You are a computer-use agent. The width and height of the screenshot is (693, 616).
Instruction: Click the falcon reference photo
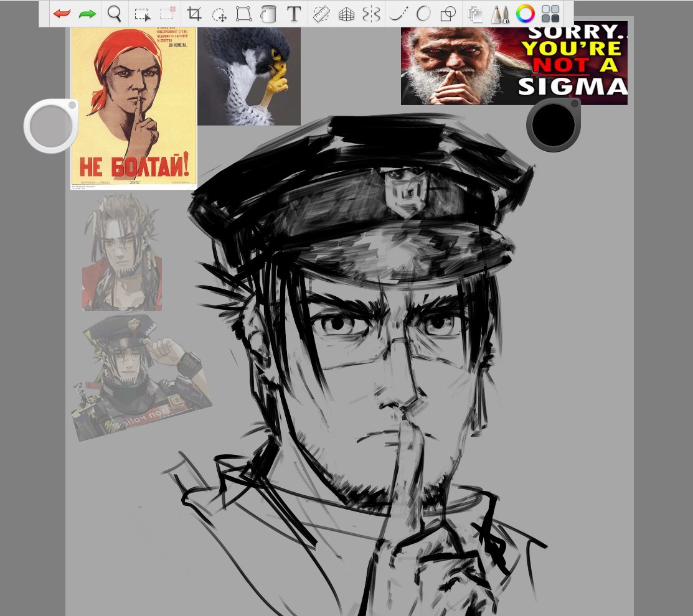coord(249,76)
